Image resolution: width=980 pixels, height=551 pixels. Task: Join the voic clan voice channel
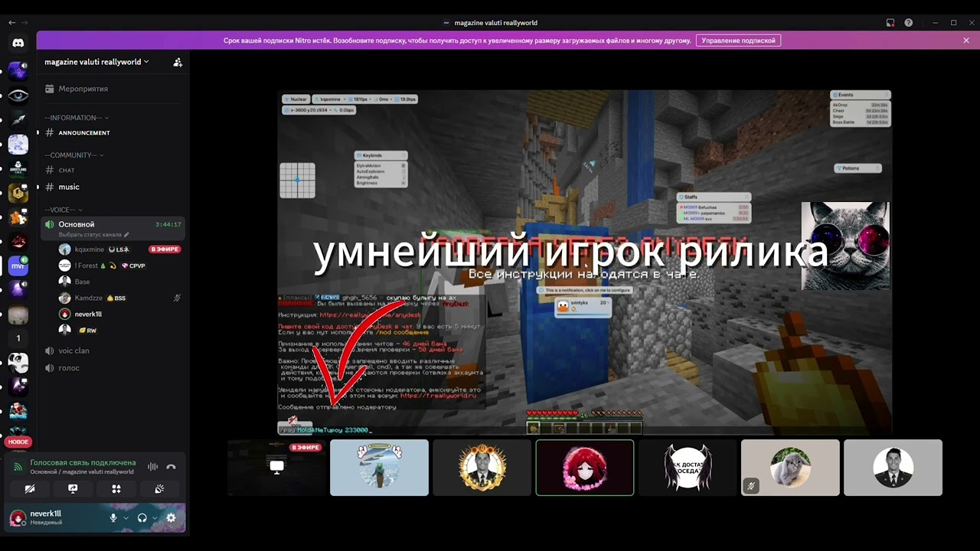(113, 350)
